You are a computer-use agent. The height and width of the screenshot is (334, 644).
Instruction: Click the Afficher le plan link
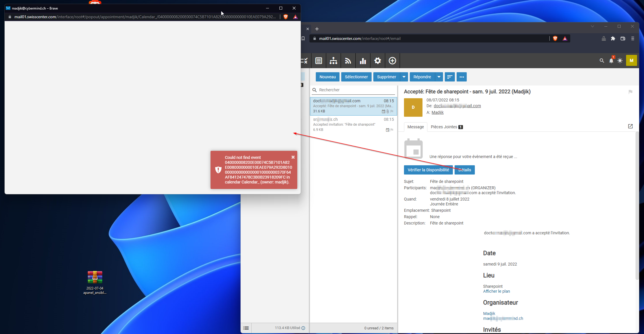[497, 291]
